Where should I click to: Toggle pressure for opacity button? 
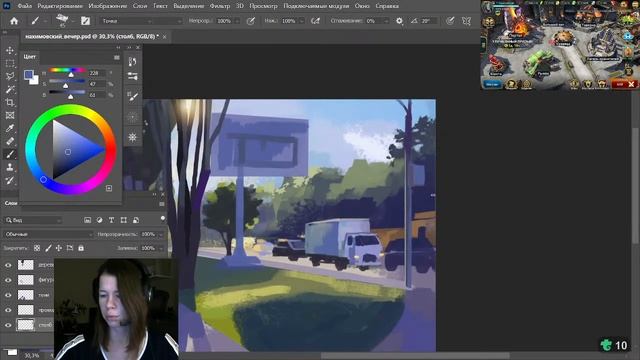(251, 21)
